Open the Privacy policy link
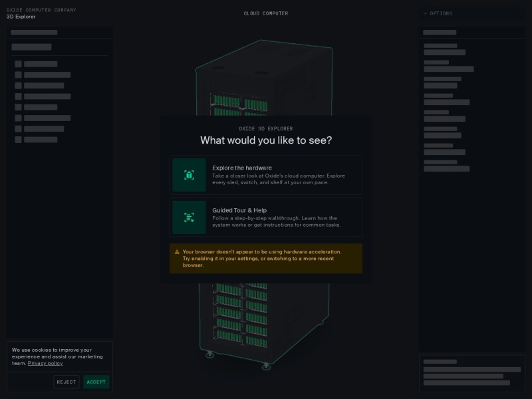Viewport: 532px width, 399px height. pos(45,363)
